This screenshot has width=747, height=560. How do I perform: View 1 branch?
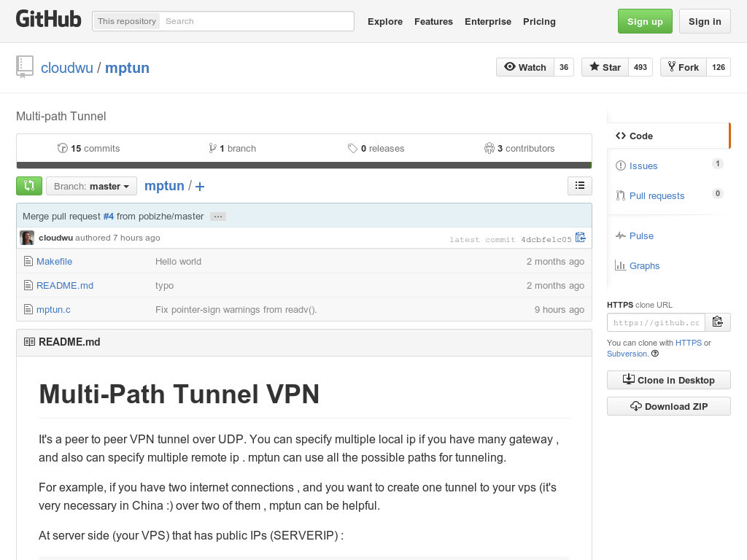click(x=232, y=148)
